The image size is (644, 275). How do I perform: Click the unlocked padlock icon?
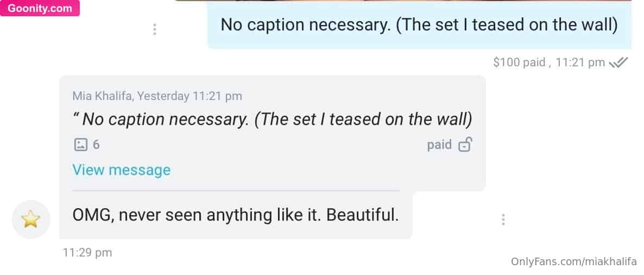[x=465, y=145]
